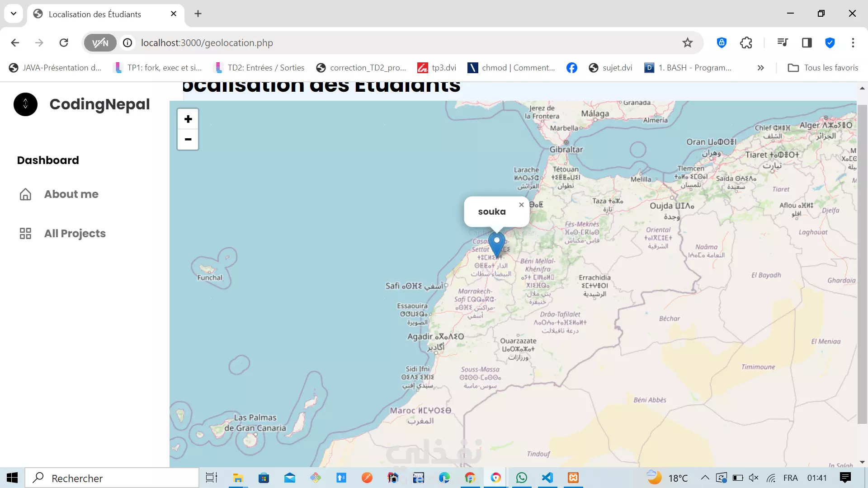Close the Localisation des Étudiants tab
The width and height of the screenshot is (868, 488).
174,14
